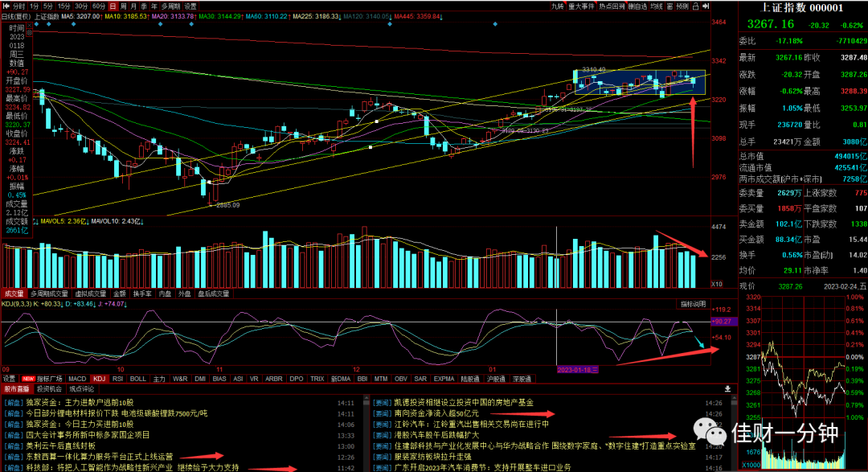Select the 多周期成交量 tab
The image size is (868, 472).
tap(49, 293)
